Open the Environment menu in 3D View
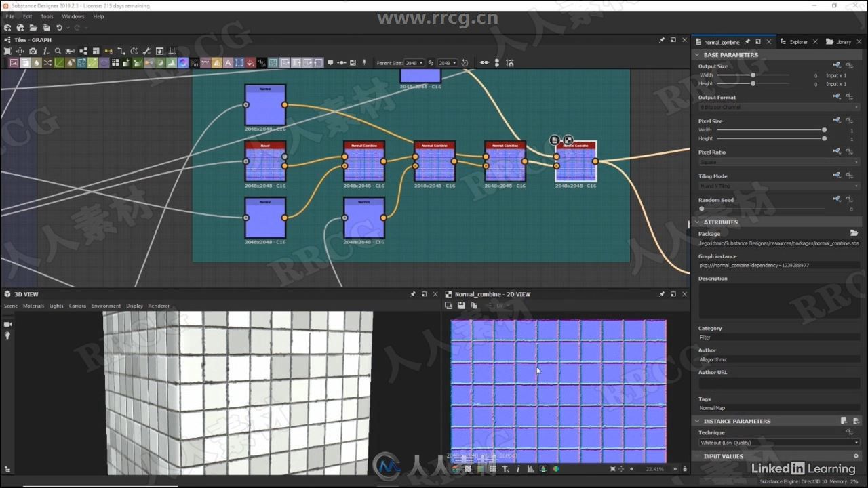 coord(106,306)
